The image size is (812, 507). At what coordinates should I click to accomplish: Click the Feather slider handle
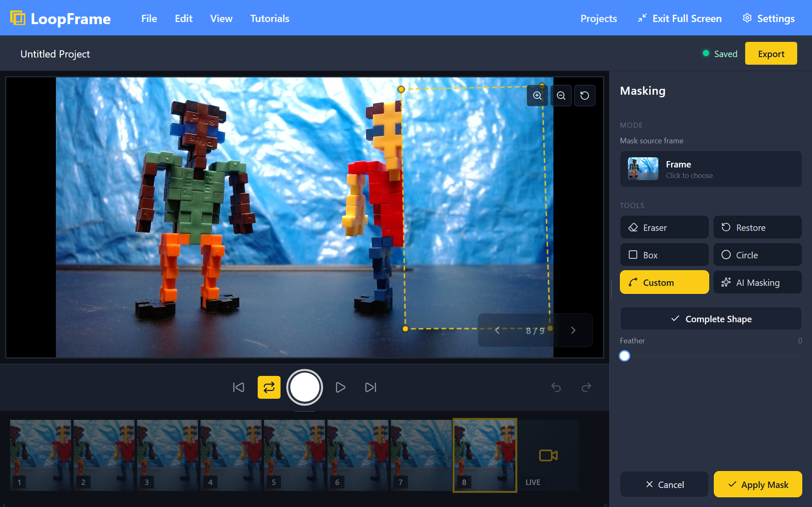click(625, 356)
